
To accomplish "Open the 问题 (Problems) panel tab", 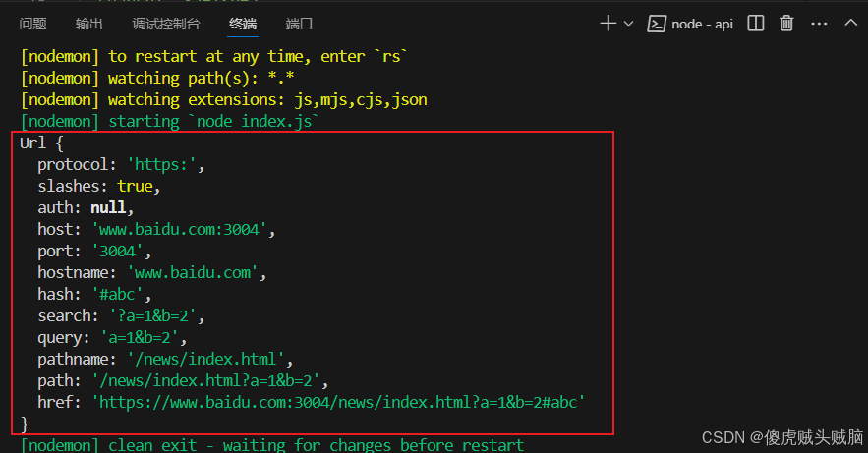I will pos(32,24).
